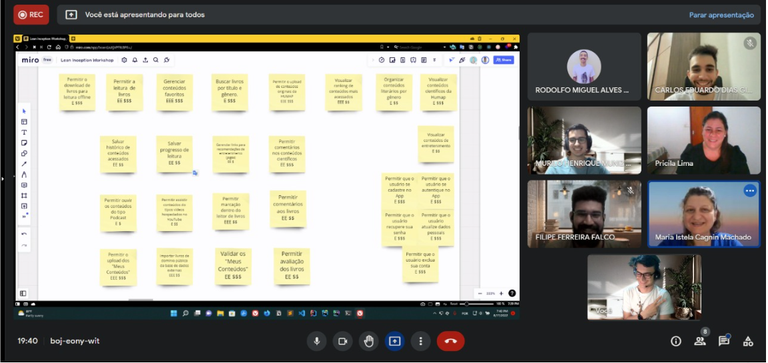
Task: Open meeting activities icon
Action: (748, 341)
